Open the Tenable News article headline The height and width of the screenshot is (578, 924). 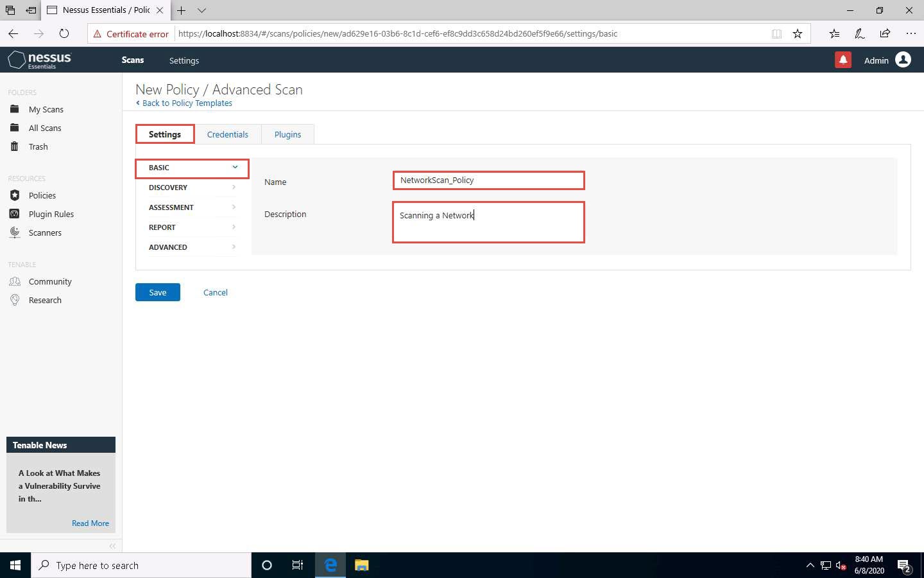pos(60,486)
